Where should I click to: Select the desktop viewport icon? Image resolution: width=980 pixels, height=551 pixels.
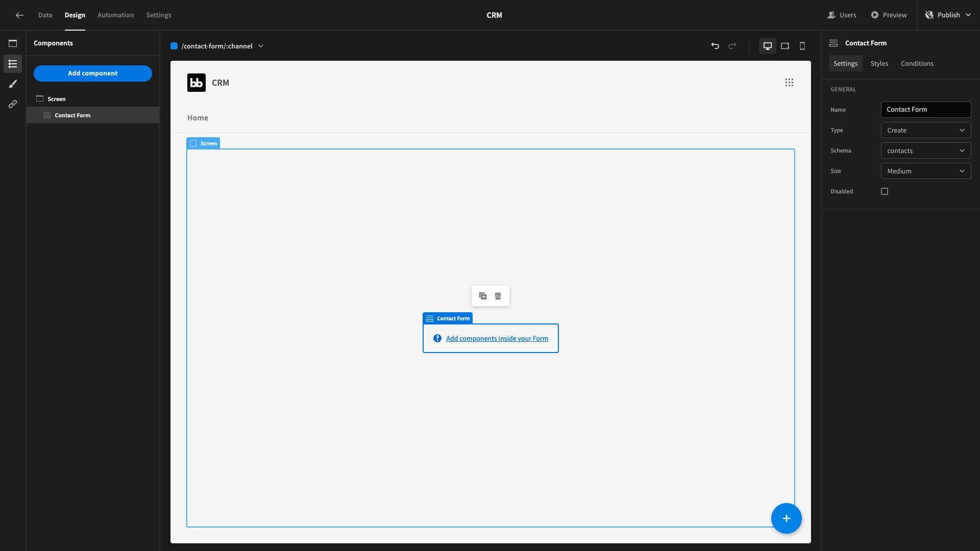tap(767, 46)
